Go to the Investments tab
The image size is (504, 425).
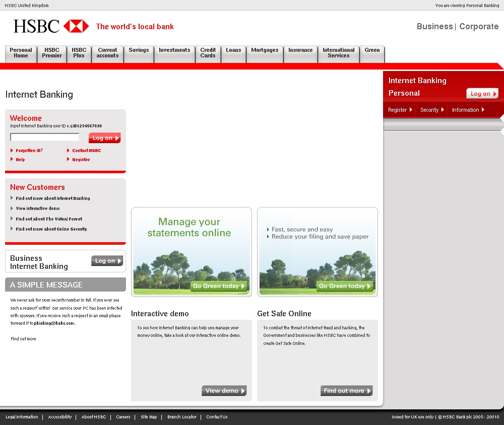click(x=174, y=54)
